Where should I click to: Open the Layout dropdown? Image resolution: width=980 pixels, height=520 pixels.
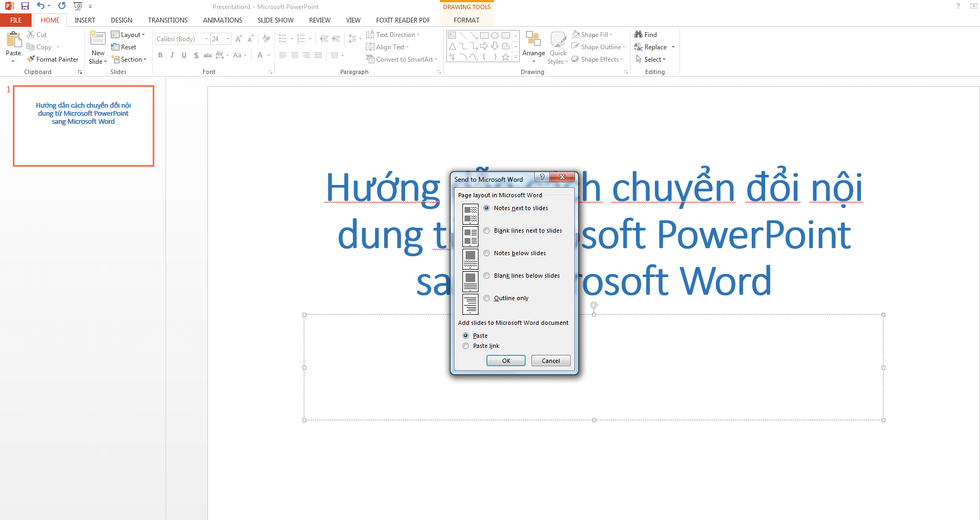coord(128,35)
